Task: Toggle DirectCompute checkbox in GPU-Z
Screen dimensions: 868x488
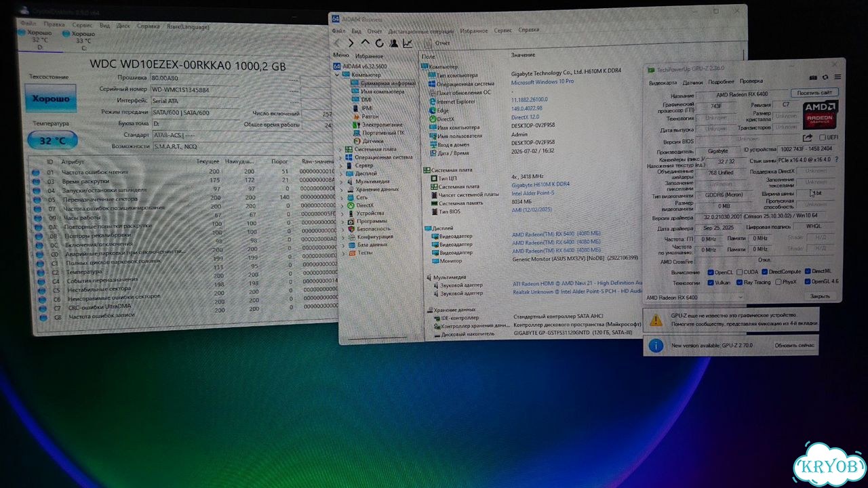Action: click(764, 272)
